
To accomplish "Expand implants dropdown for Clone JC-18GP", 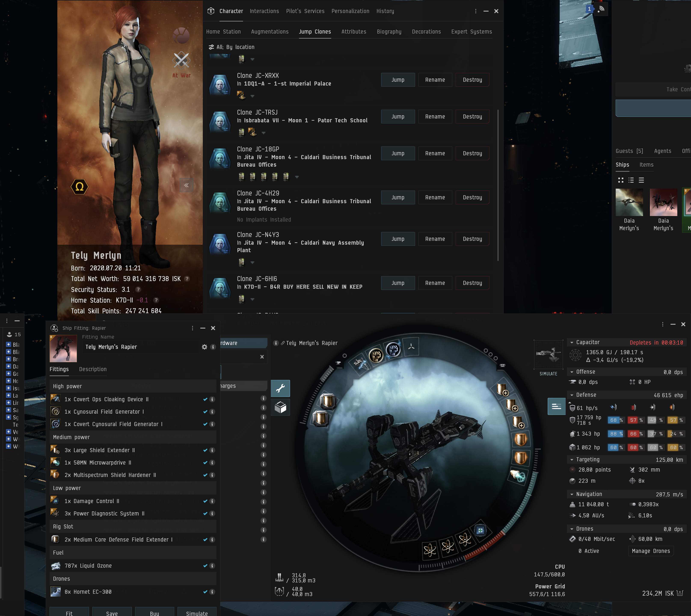I will pyautogui.click(x=297, y=177).
